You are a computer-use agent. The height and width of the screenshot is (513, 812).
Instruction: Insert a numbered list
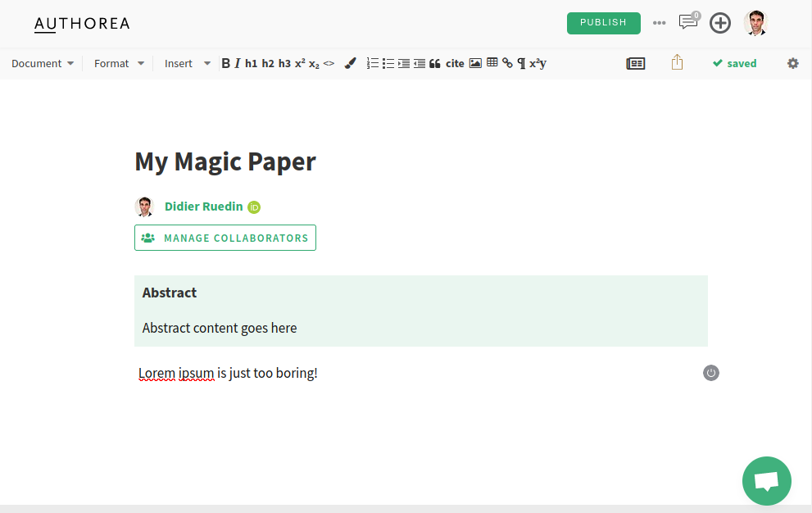[x=373, y=63]
